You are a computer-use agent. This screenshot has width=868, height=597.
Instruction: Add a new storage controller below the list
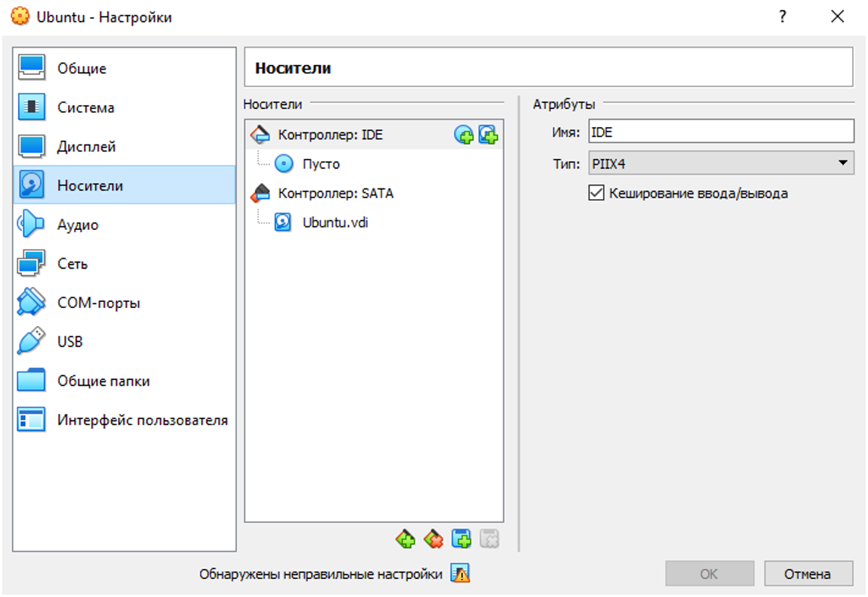tap(406, 539)
